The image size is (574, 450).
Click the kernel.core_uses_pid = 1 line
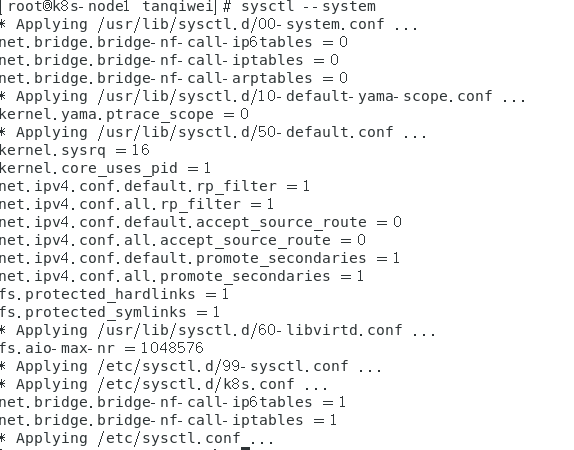pyautogui.click(x=105, y=168)
